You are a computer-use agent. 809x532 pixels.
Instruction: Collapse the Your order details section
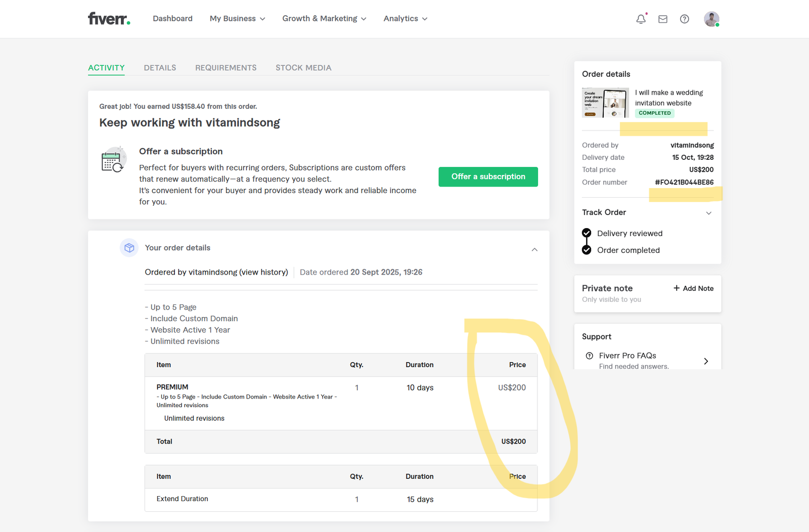534,249
